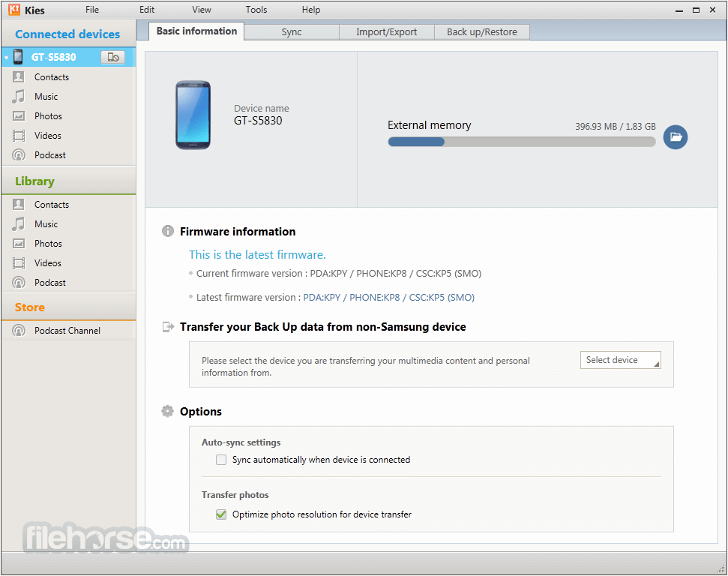The image size is (728, 576).
Task: Switch to the Back up/Restore tab
Action: tap(482, 32)
